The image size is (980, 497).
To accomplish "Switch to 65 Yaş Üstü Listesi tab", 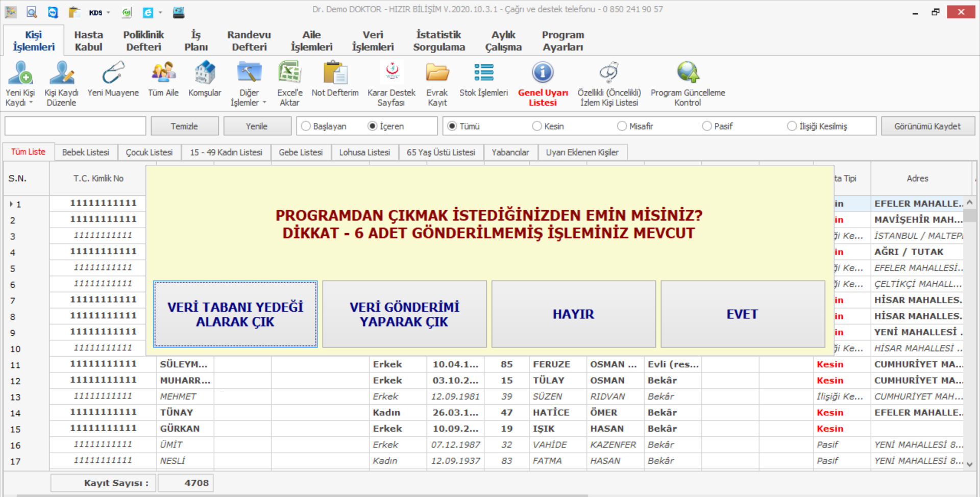I will point(441,152).
